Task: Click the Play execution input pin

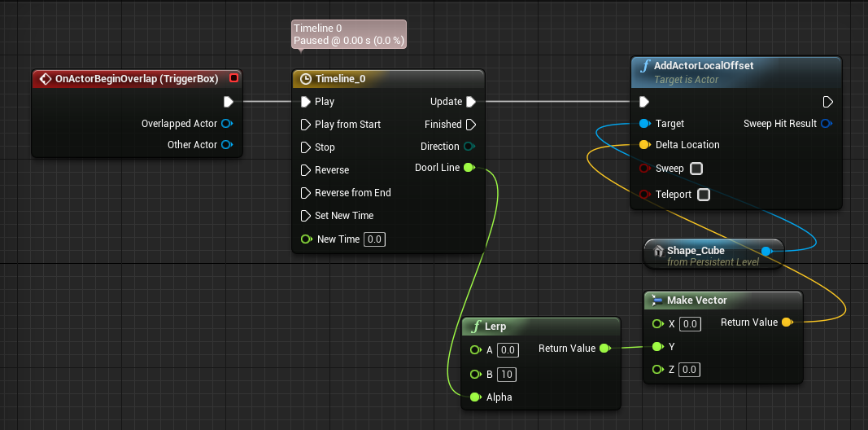Action: (x=306, y=102)
